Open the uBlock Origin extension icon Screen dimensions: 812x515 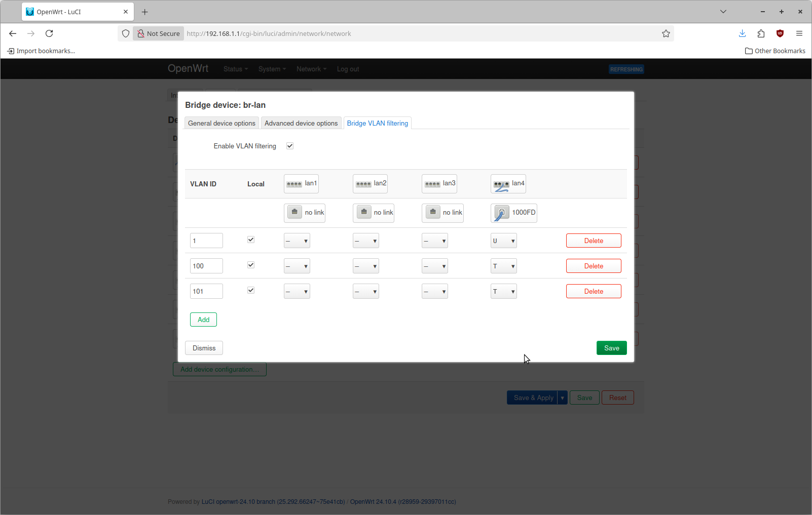[x=780, y=33]
